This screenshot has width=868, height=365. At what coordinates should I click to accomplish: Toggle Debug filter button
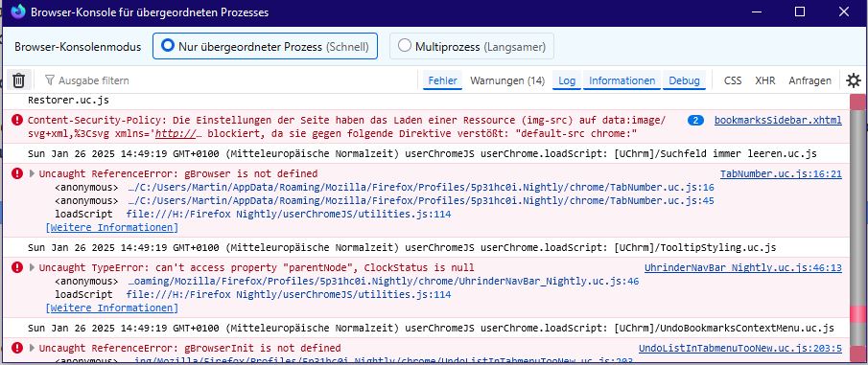[x=684, y=80]
